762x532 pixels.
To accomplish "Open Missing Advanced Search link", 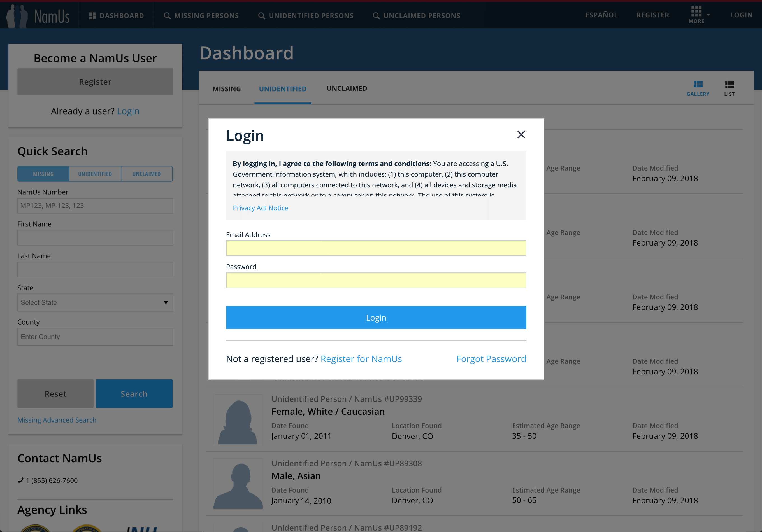I will coord(57,420).
